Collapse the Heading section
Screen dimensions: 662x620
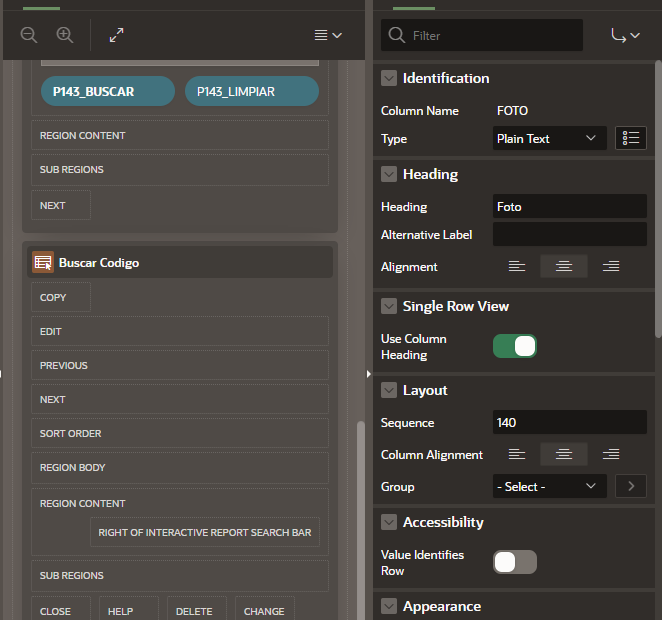389,174
